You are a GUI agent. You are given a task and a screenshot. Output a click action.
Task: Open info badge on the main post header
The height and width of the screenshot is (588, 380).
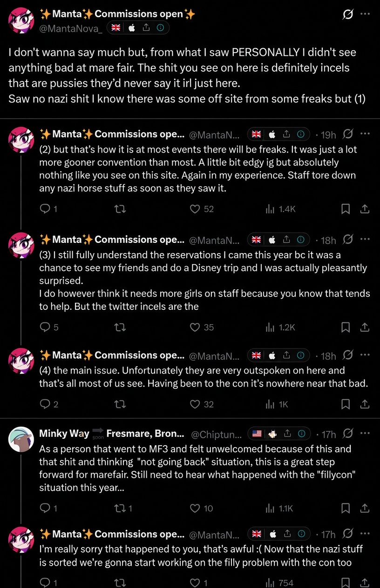pos(160,28)
